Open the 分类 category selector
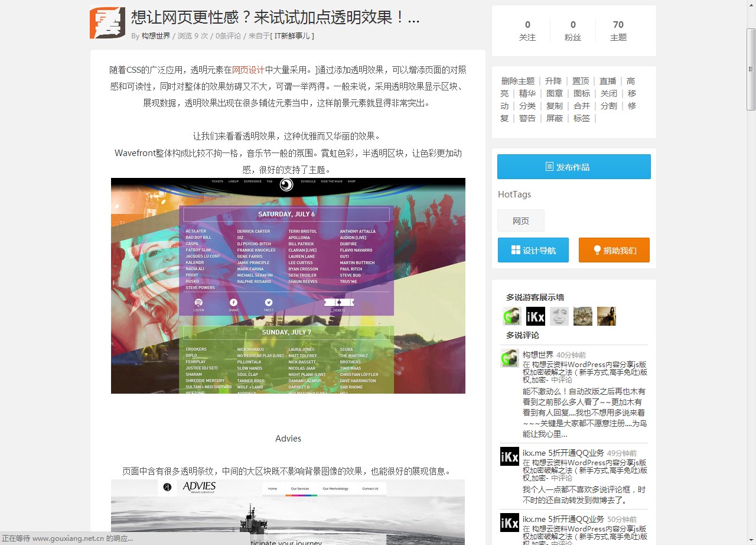The width and height of the screenshot is (756, 545). pyautogui.click(x=527, y=106)
